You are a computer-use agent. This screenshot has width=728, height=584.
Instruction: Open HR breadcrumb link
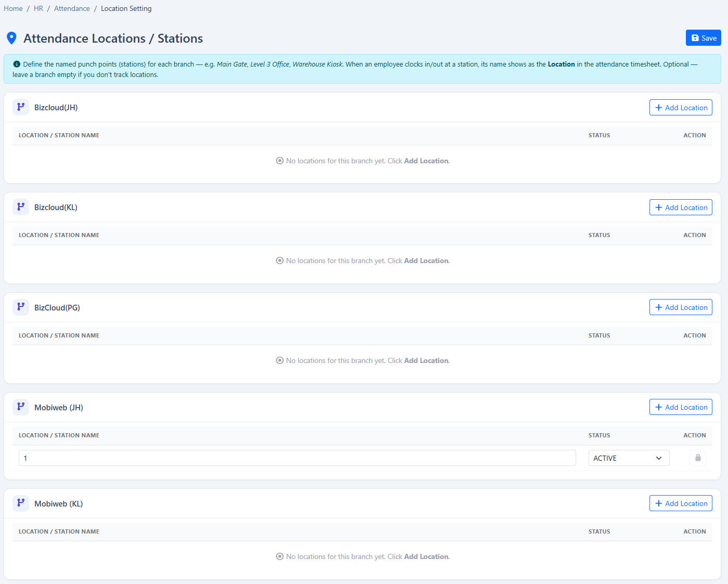point(38,8)
